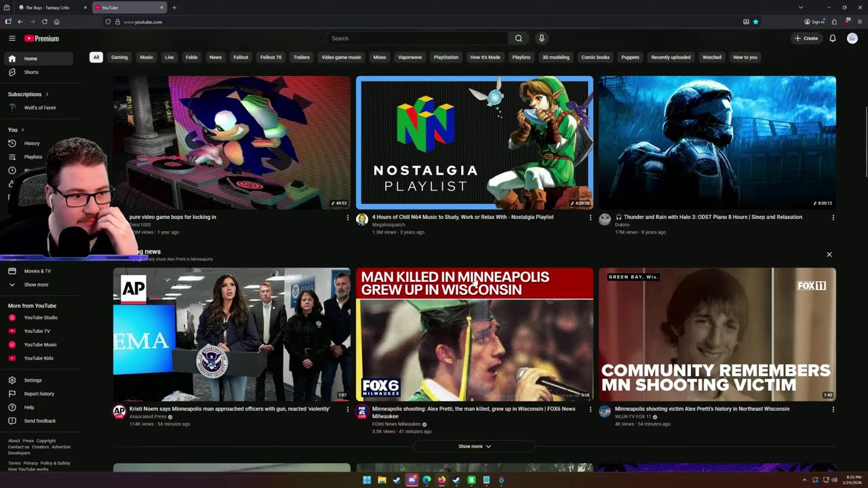This screenshot has width=868, height=488.
Task: Expand the You section chevron
Action: (22, 129)
